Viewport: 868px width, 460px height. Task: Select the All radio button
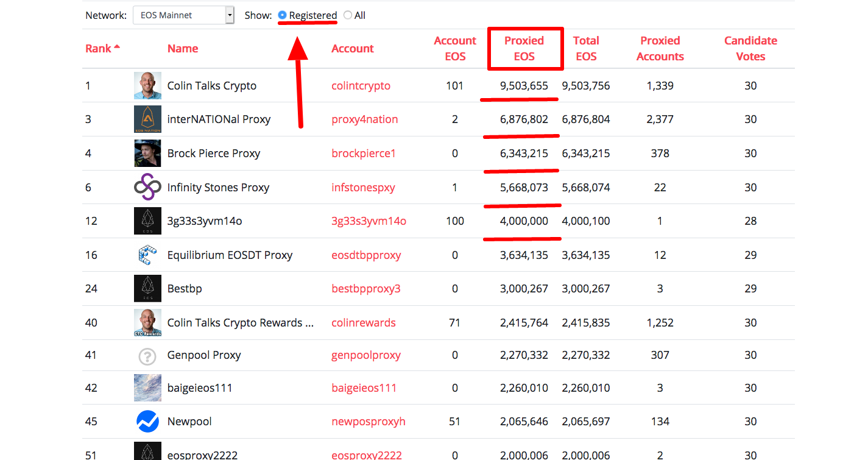pyautogui.click(x=348, y=15)
